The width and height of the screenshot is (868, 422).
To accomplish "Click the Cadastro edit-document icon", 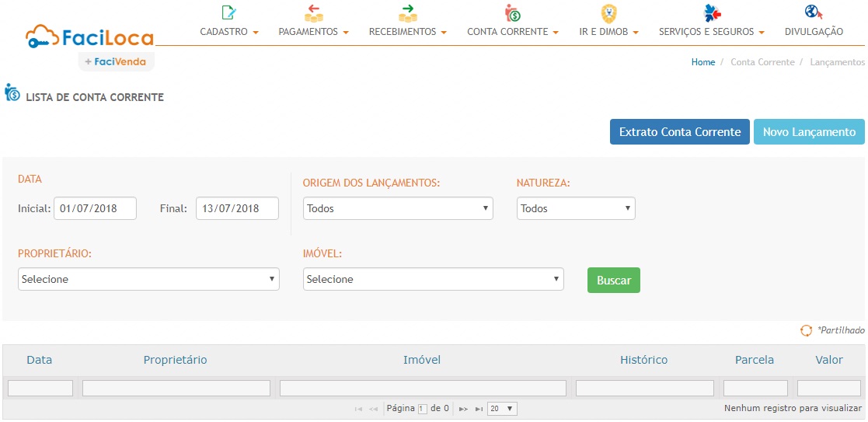I will (228, 12).
